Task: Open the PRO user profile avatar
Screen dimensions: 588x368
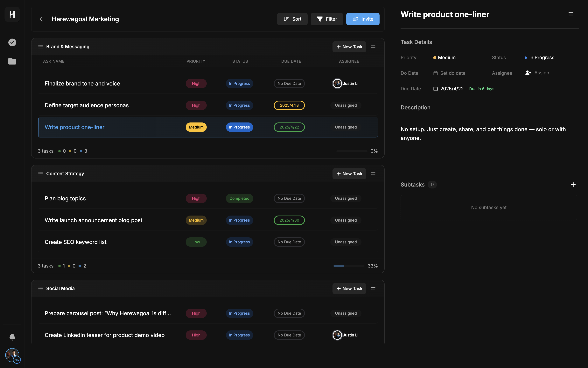Action: click(12, 355)
